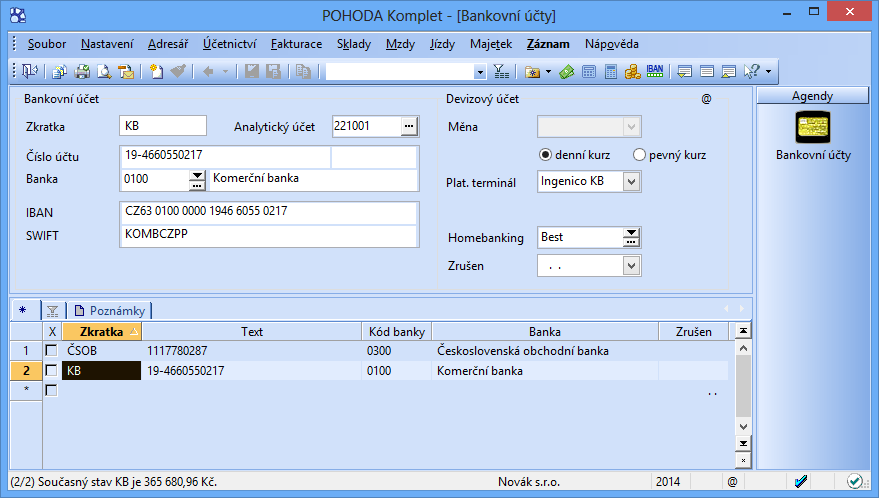Create new record with the new page icon
The height and width of the screenshot is (498, 879).
click(156, 71)
